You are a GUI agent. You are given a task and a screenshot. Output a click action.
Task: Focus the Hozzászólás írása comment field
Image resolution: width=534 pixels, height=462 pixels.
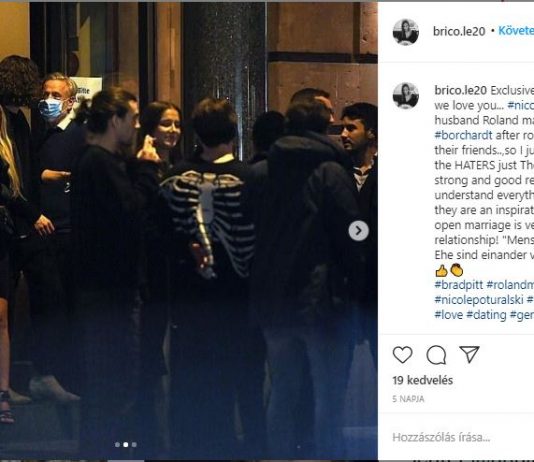coord(463,437)
